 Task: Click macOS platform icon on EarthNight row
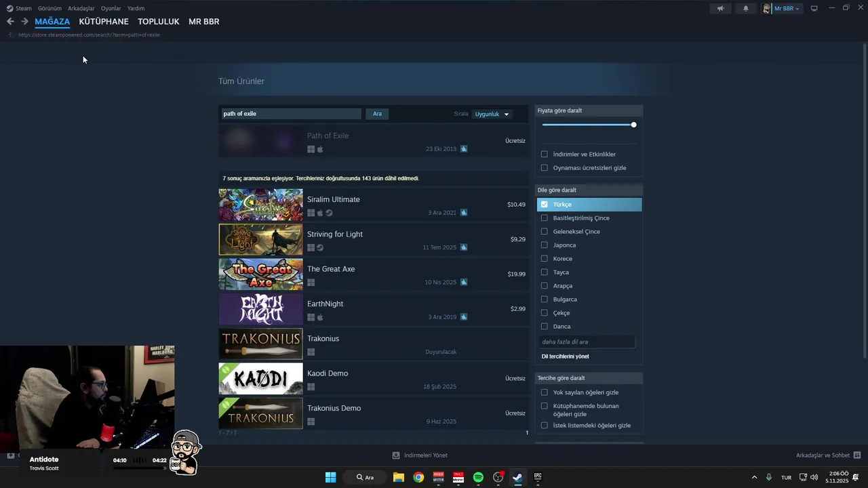(320, 317)
